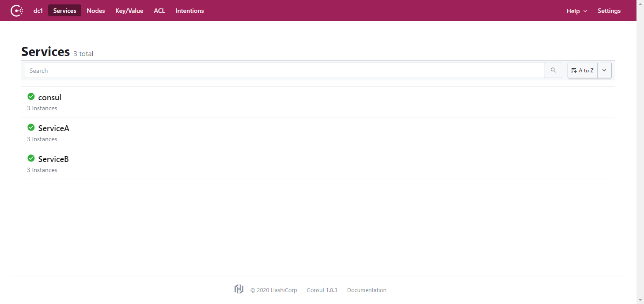This screenshot has width=644, height=304.
Task: Open the Intentions page
Action: pyautogui.click(x=189, y=11)
